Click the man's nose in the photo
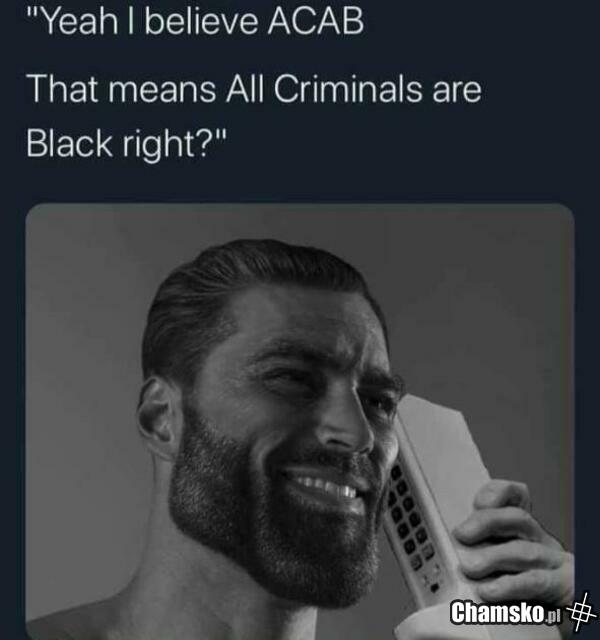 [347, 424]
